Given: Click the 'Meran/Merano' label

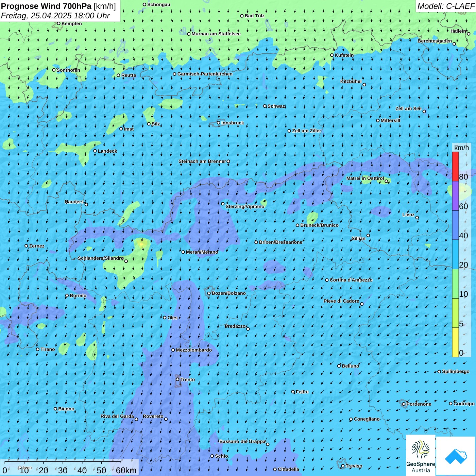Looking at the screenshot, I should [202, 252].
